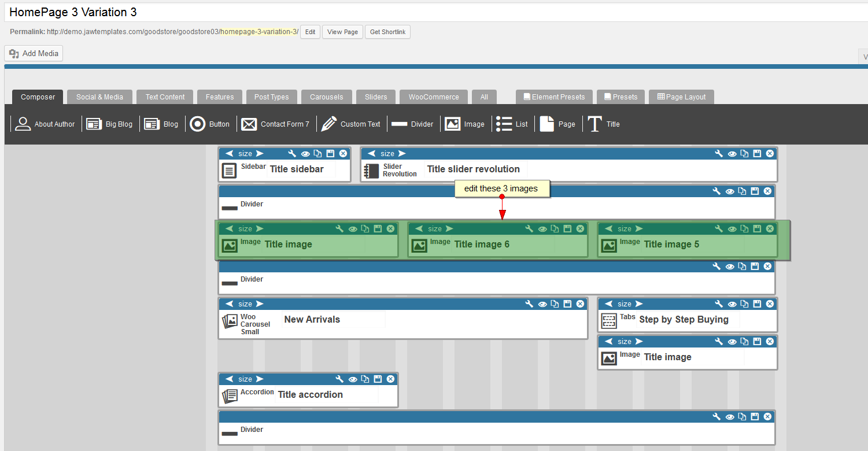The width and height of the screenshot is (868, 451).
Task: Add a List element from toolbar
Action: click(x=512, y=124)
